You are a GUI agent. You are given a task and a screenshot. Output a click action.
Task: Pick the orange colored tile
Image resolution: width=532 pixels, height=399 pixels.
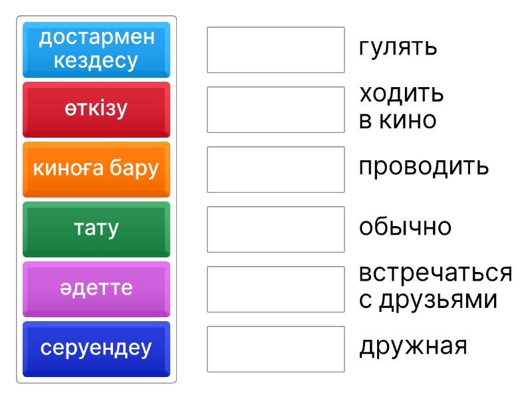click(x=96, y=169)
